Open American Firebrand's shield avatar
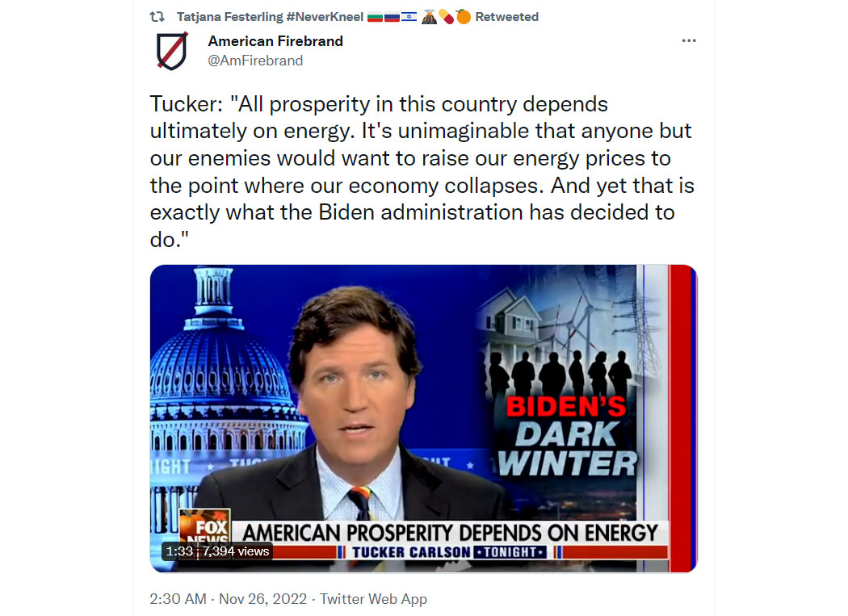 click(172, 51)
